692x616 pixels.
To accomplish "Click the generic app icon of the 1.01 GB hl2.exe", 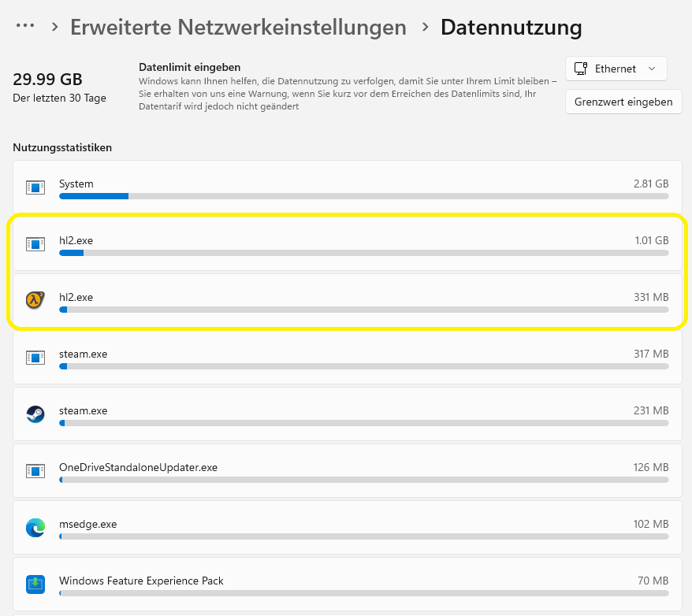I will coord(35,244).
